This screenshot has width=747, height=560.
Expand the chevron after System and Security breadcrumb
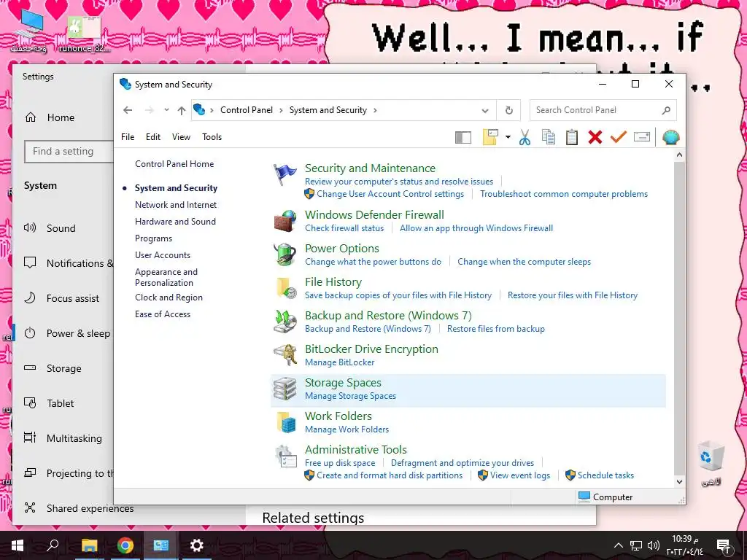pos(375,111)
